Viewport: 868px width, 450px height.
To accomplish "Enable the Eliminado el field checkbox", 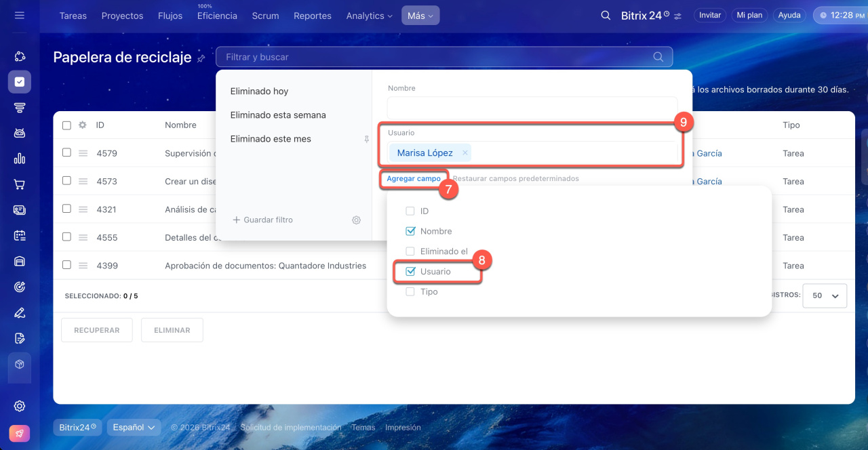I will click(410, 251).
